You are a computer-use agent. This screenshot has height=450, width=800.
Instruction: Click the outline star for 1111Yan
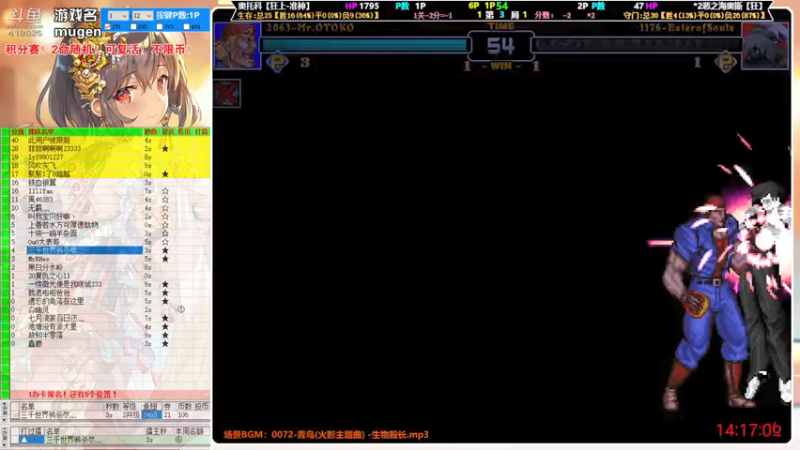coord(165,191)
